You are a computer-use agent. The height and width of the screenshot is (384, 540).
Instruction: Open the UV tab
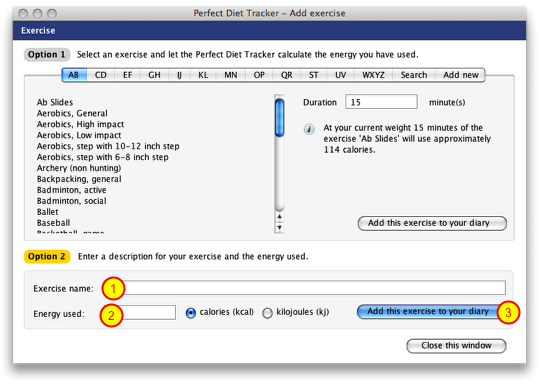[341, 75]
